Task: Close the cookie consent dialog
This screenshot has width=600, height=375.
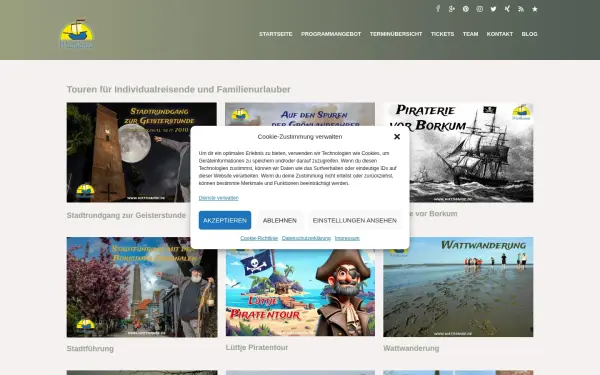Action: pyautogui.click(x=397, y=137)
